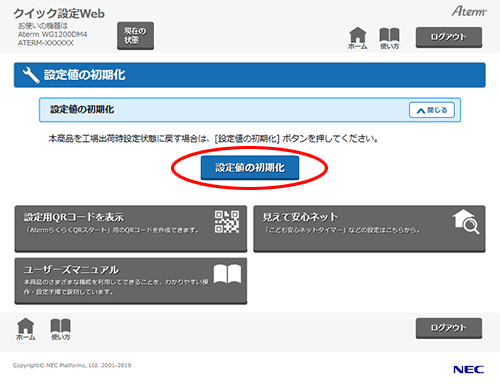Click the bottom ログアウト button
This screenshot has width=500, height=385.
tap(449, 328)
